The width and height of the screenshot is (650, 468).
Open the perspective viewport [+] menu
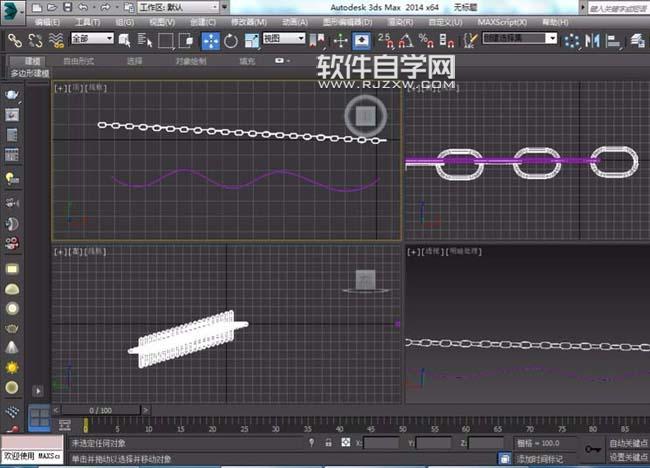[x=413, y=252]
